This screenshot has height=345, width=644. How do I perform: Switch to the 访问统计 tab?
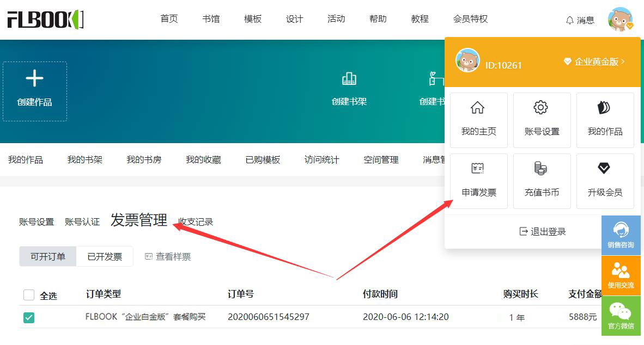pos(321,159)
